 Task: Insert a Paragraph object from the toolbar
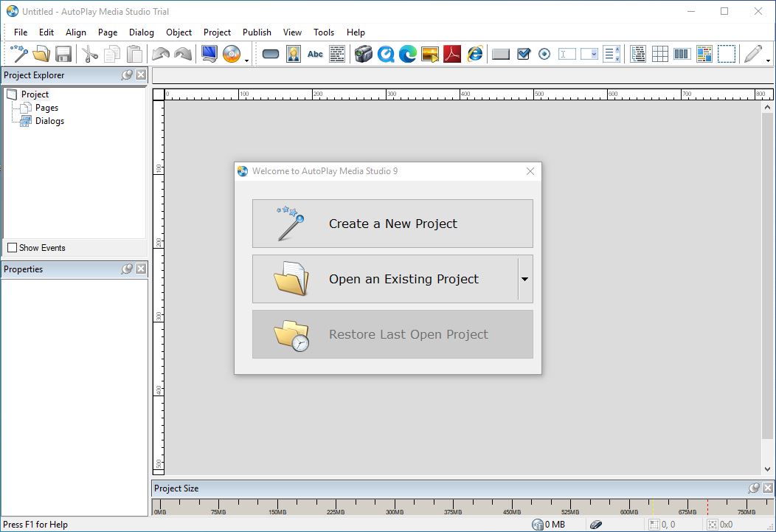click(x=337, y=53)
